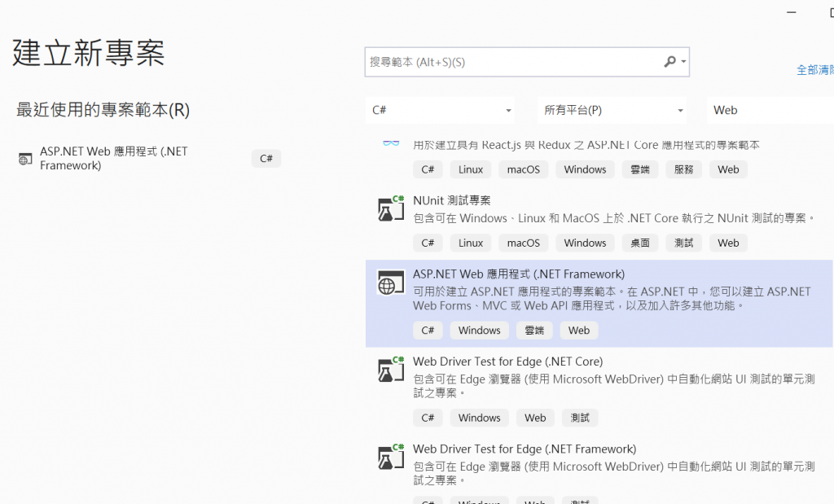Click 服務 tag on React.js template
The image size is (834, 504).
(683, 169)
